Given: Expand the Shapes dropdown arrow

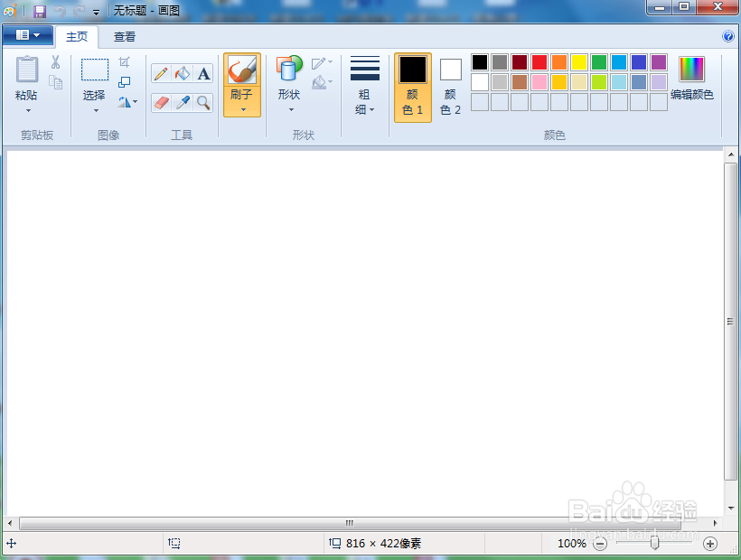Looking at the screenshot, I should (291, 109).
